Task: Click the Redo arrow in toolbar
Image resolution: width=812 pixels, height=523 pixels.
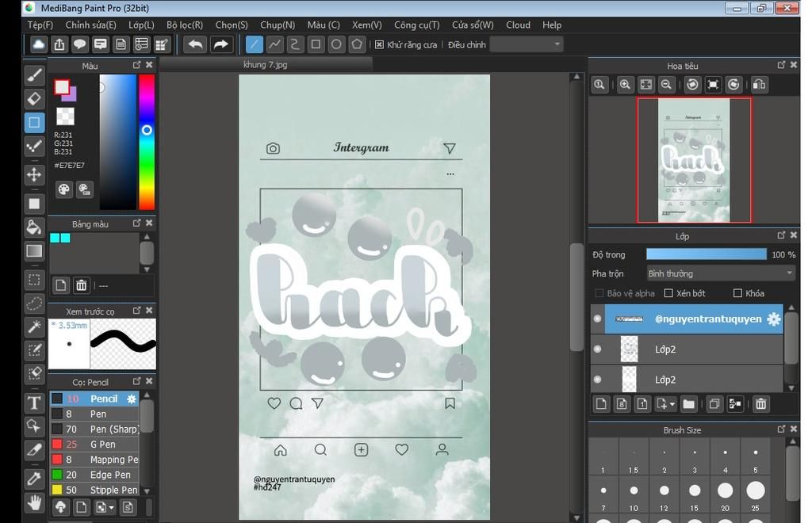Action: click(x=221, y=44)
